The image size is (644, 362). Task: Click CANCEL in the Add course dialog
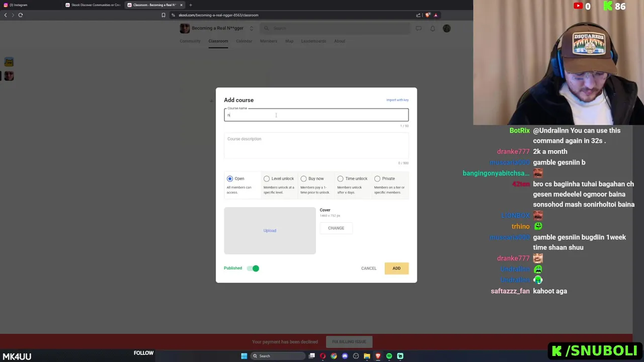point(369,268)
